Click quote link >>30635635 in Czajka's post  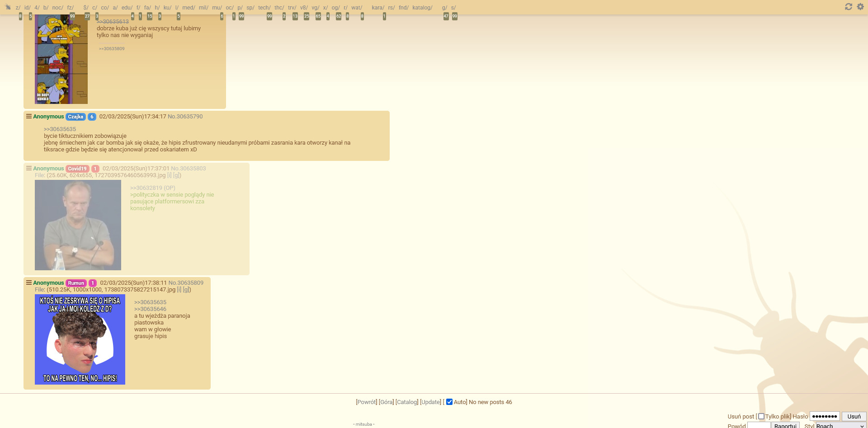pyautogui.click(x=60, y=129)
